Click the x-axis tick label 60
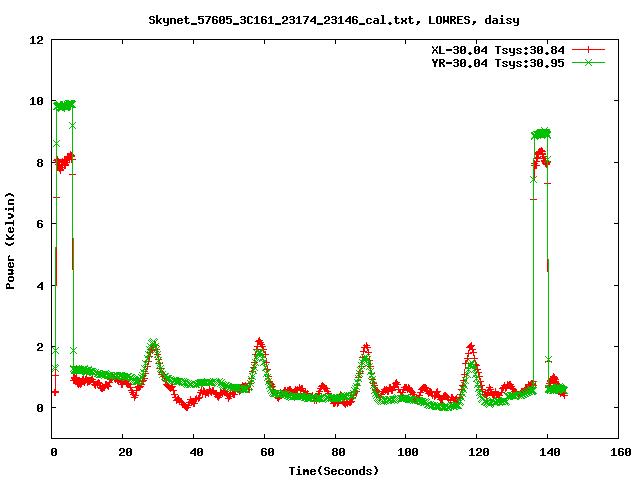 coord(267,452)
